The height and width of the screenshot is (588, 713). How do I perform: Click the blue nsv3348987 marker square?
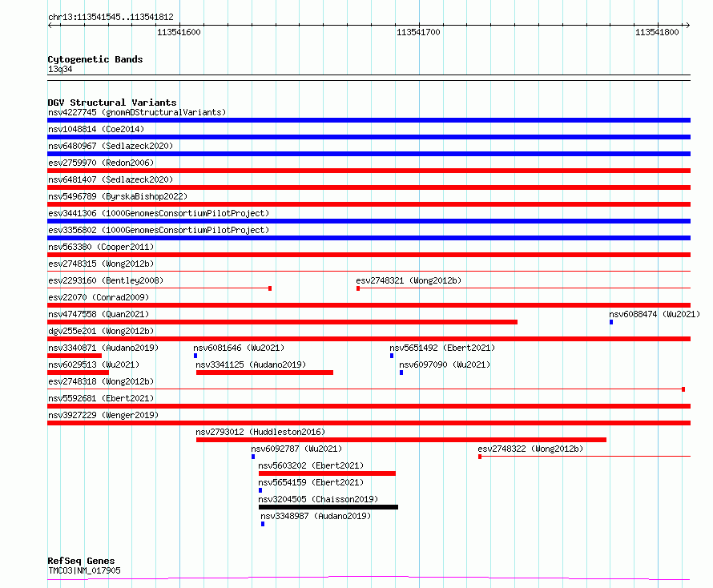[263, 524]
